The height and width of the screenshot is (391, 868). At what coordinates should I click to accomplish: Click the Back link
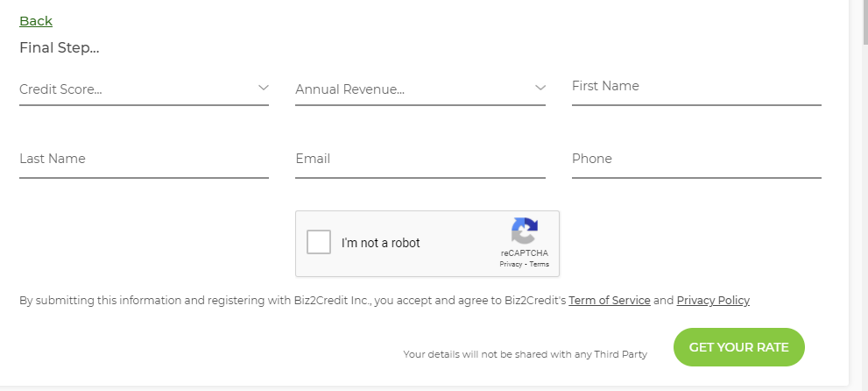[36, 21]
